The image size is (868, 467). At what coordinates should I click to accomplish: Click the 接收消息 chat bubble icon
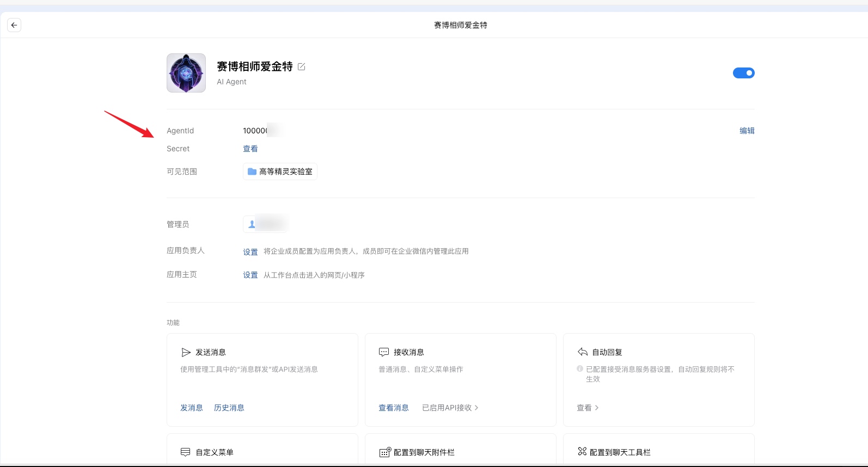pos(384,352)
